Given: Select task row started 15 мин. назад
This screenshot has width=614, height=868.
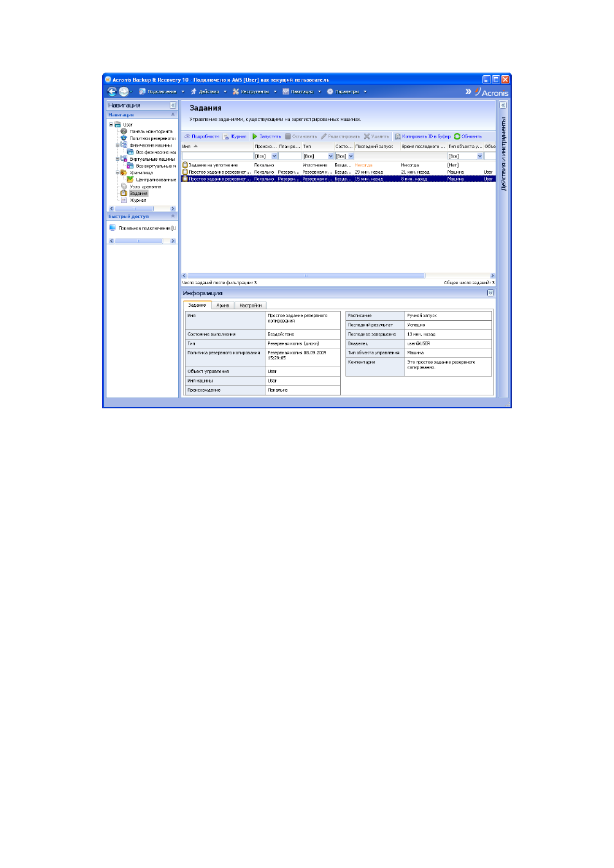Looking at the screenshot, I should (338, 179).
